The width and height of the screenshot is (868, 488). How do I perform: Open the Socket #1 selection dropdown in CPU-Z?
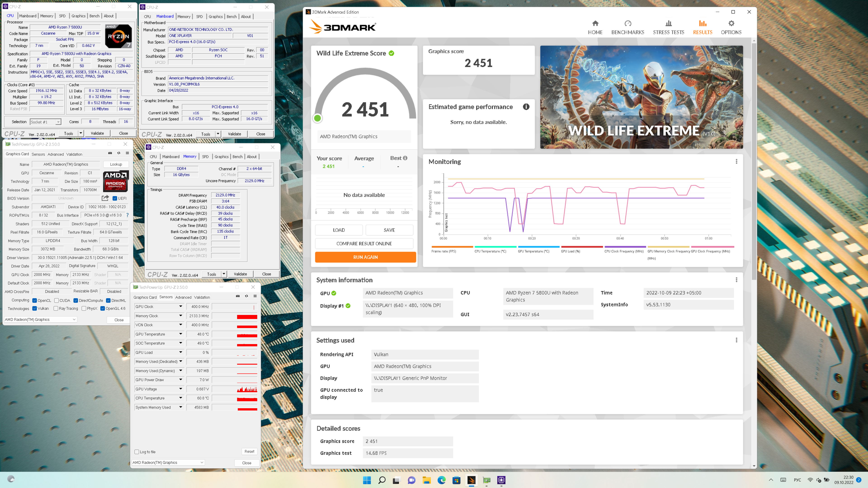(x=45, y=122)
